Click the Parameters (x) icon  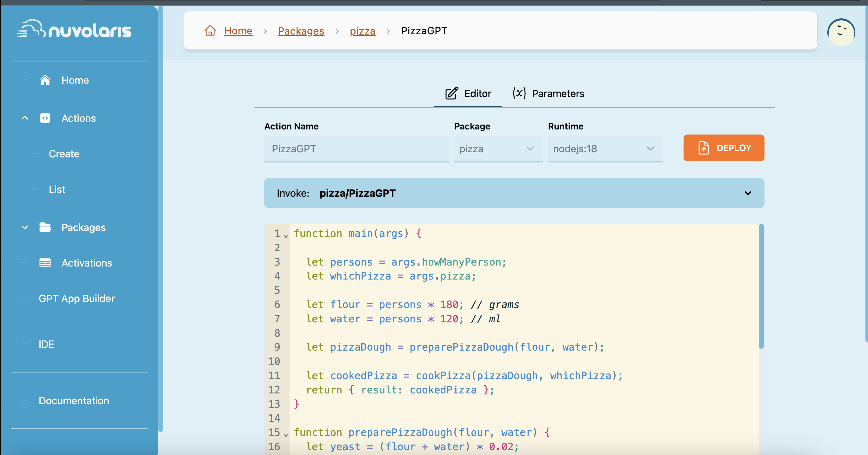point(519,93)
